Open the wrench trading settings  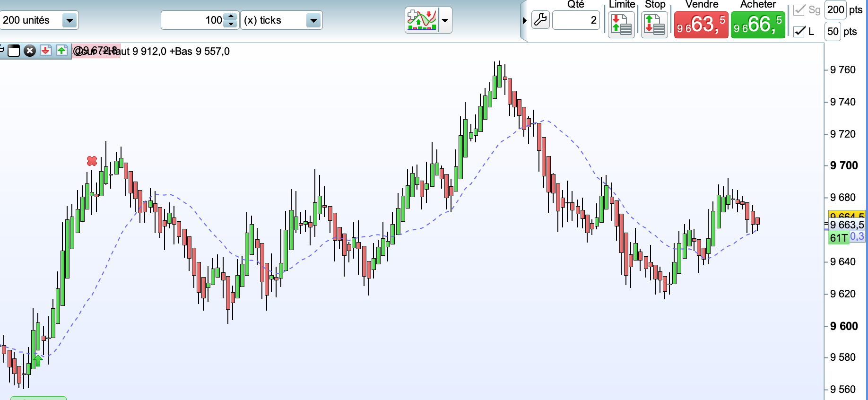click(540, 20)
